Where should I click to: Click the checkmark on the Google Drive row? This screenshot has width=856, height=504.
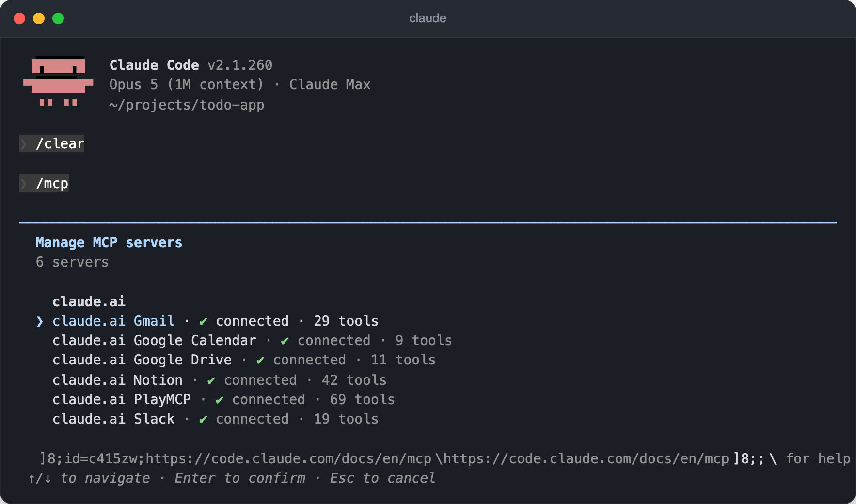[260, 361]
